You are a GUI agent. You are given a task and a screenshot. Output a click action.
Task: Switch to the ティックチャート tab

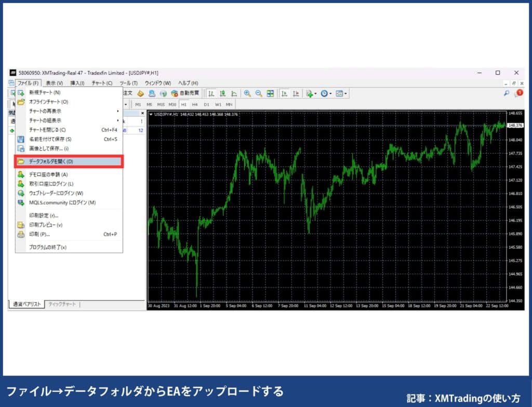(62, 304)
